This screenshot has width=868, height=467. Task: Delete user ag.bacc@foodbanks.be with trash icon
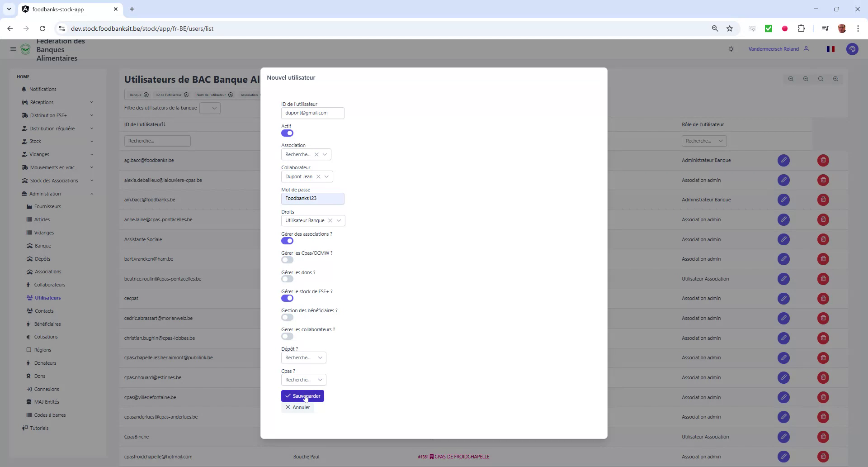tap(822, 160)
